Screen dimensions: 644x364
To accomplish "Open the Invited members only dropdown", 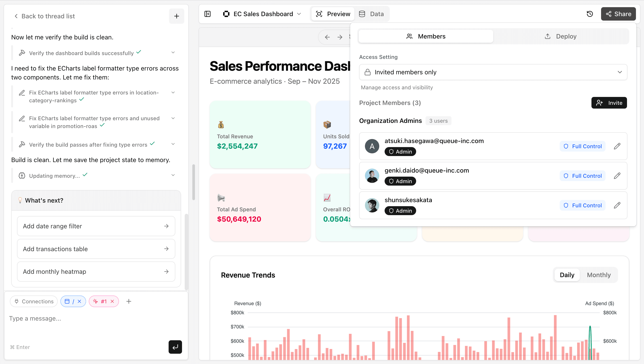I will coord(493,72).
